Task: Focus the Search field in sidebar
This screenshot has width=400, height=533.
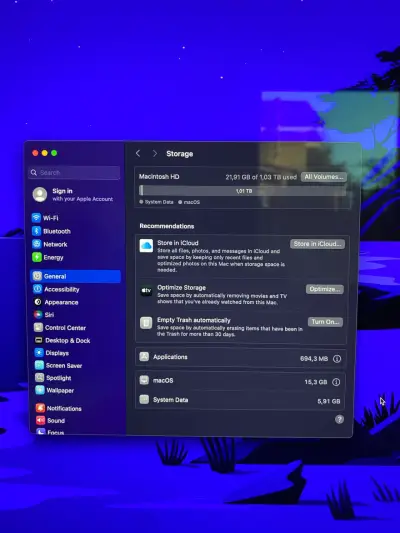Action: click(74, 173)
